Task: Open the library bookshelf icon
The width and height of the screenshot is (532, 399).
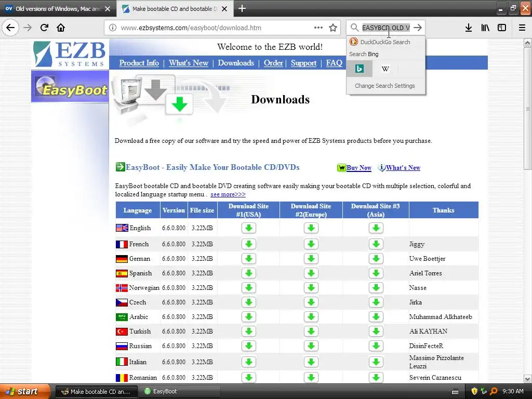Action: pos(485,28)
